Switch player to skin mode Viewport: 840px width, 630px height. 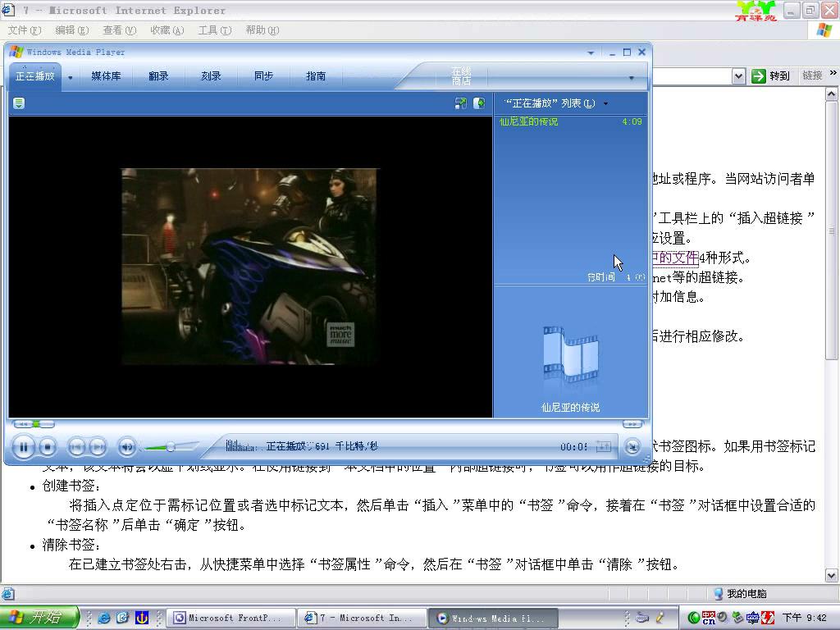(x=632, y=446)
